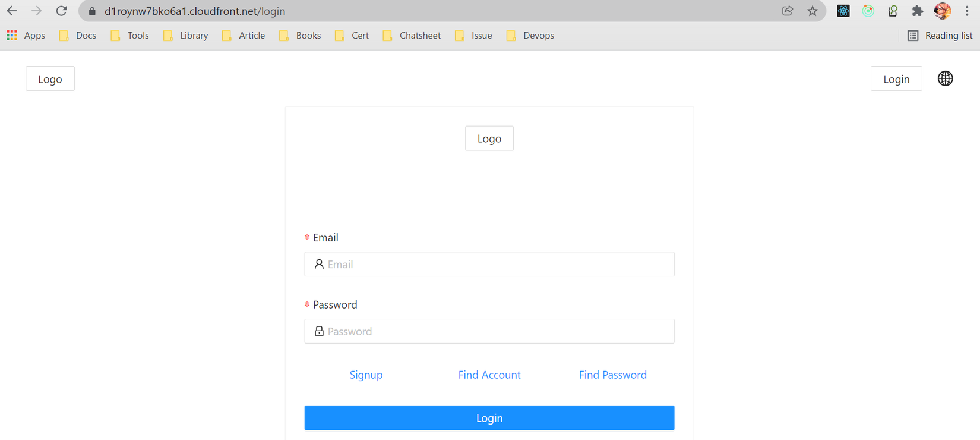Open the Issue bookmark folder
The width and height of the screenshot is (980, 440).
(x=473, y=36)
